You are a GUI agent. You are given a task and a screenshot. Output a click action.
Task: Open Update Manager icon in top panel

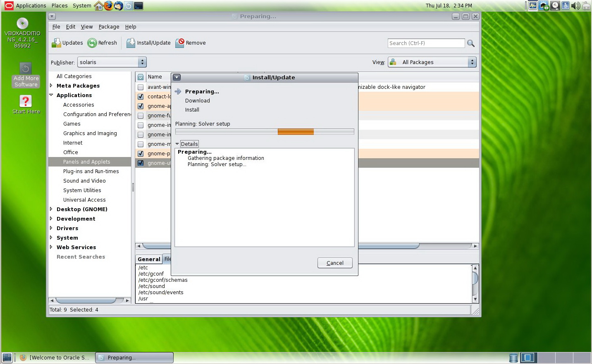tap(128, 6)
